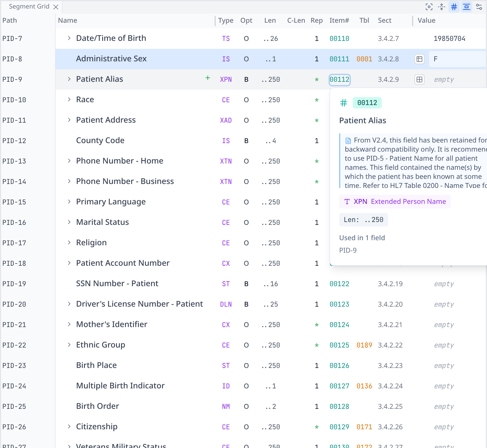This screenshot has height=448, width=487.
Task: Select the Birth Place row name
Action: pos(96,365)
